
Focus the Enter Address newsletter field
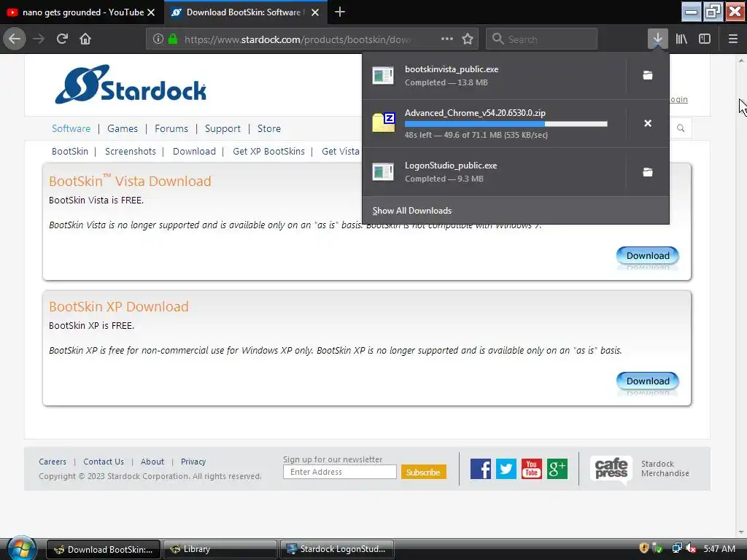click(x=340, y=472)
